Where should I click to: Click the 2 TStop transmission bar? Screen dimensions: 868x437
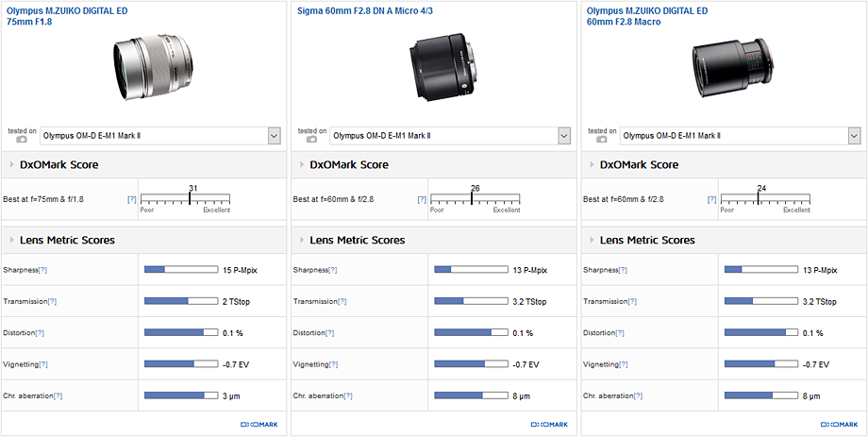[181, 301]
